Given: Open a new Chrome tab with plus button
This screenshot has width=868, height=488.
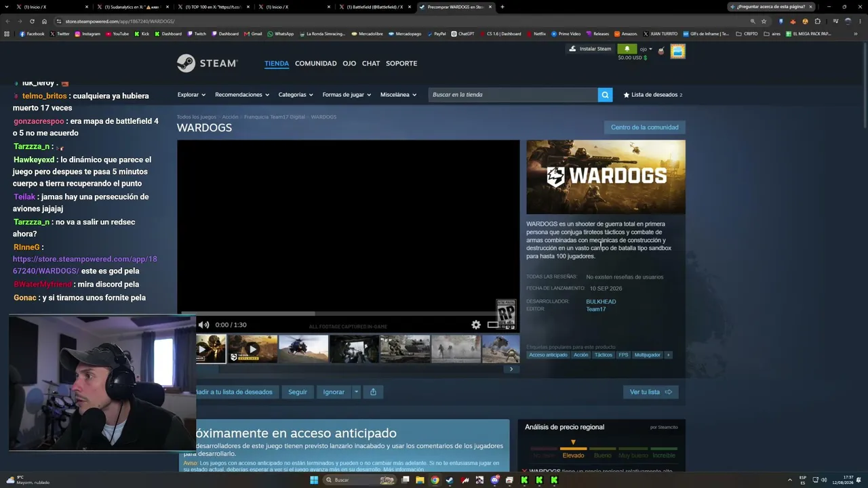Looking at the screenshot, I should pyautogui.click(x=502, y=7).
